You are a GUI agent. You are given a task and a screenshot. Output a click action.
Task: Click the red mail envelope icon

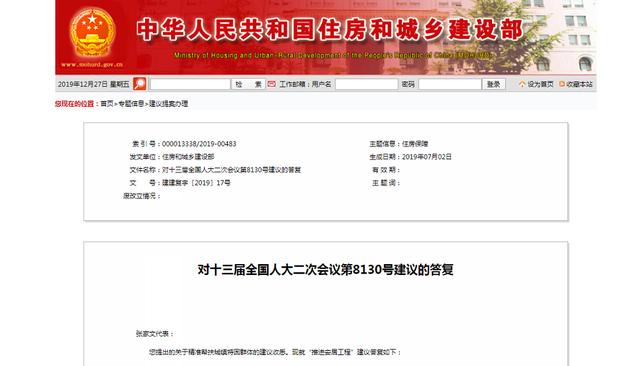coord(271,84)
